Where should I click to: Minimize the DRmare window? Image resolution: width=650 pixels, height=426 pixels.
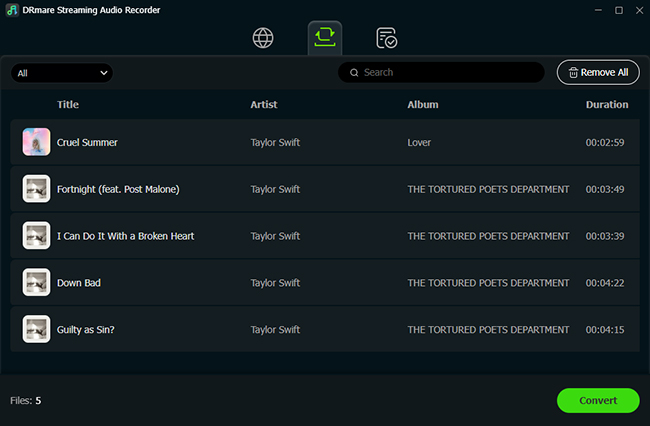(x=596, y=10)
